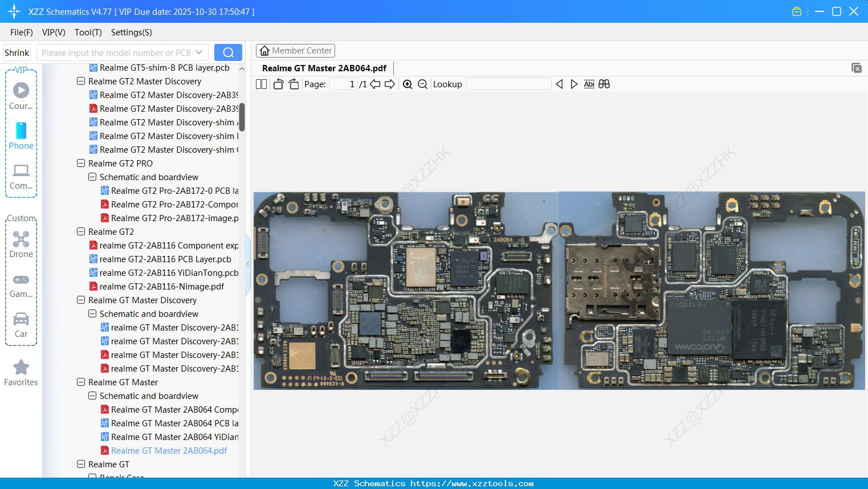Open realme GT2-2AB116 PCB Layer.pcb
Viewport: 868px width, 489px height.
pos(165,259)
